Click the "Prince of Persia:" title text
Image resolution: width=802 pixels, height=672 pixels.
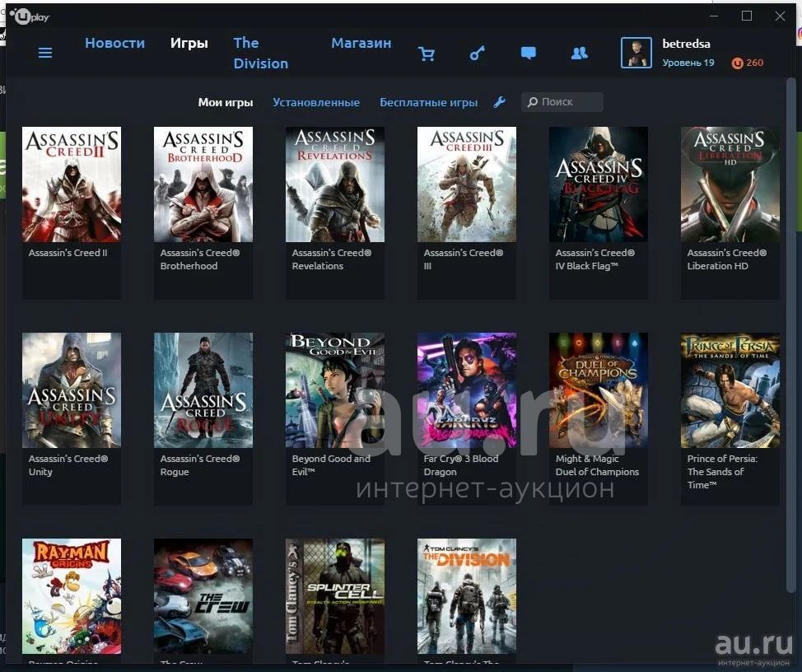click(x=722, y=459)
